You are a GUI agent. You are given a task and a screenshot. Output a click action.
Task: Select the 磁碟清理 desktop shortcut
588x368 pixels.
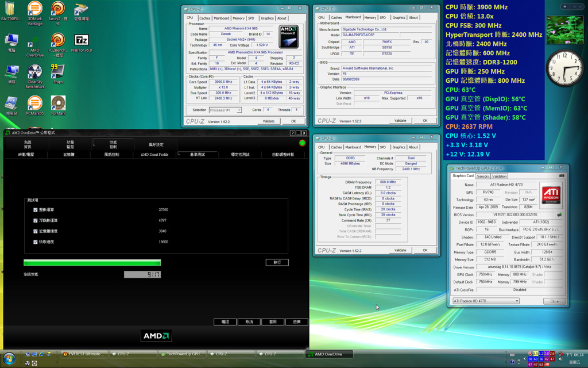(81, 11)
